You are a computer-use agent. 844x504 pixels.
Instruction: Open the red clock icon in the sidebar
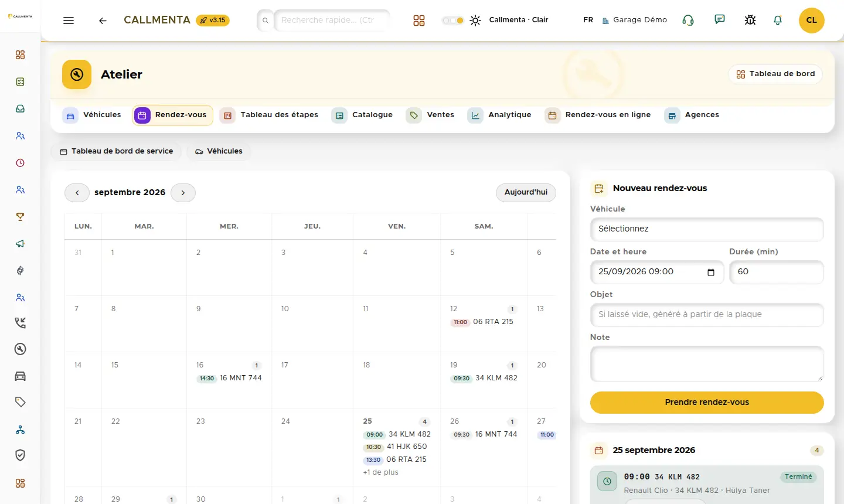[21, 163]
